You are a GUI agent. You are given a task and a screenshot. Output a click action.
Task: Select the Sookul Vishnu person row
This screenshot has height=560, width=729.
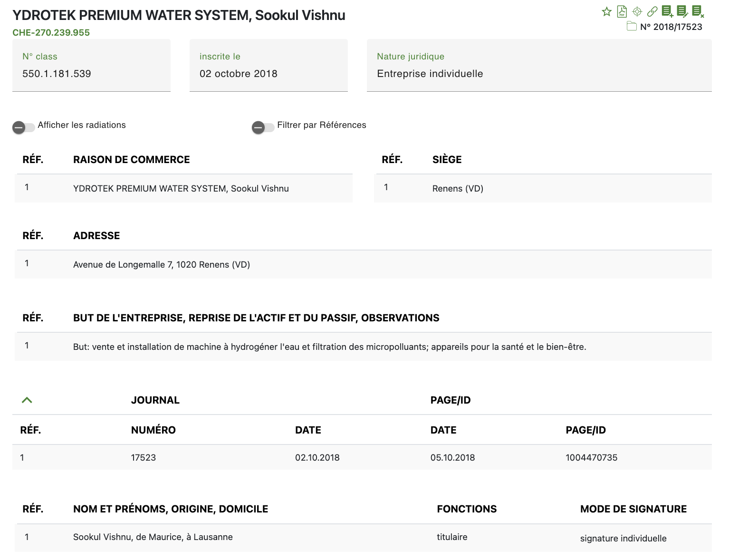pos(153,537)
